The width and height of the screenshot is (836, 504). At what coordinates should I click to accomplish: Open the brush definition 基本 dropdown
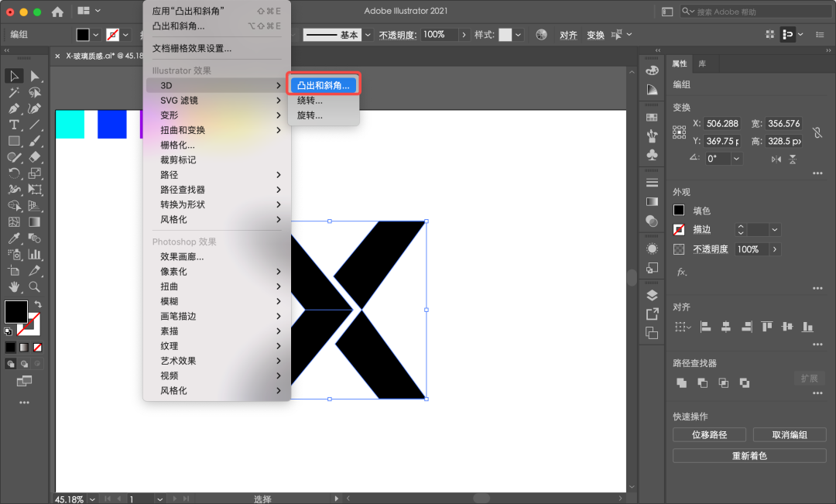368,35
